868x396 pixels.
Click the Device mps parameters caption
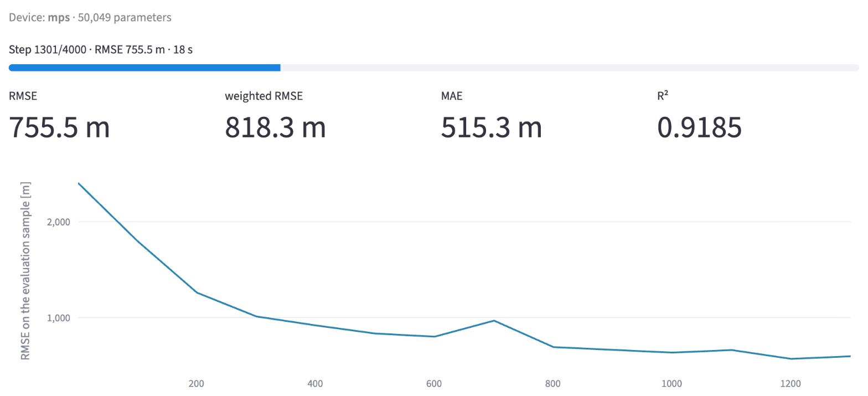pyautogui.click(x=90, y=17)
